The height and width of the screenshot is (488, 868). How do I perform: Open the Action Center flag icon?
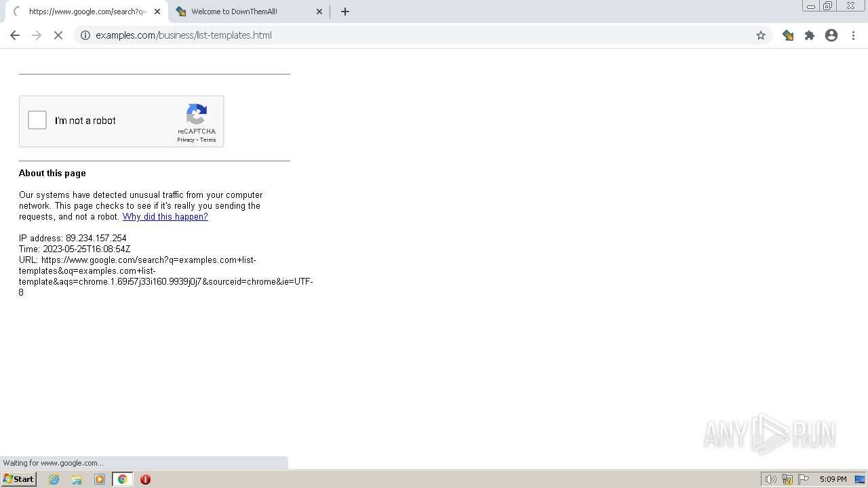[804, 479]
